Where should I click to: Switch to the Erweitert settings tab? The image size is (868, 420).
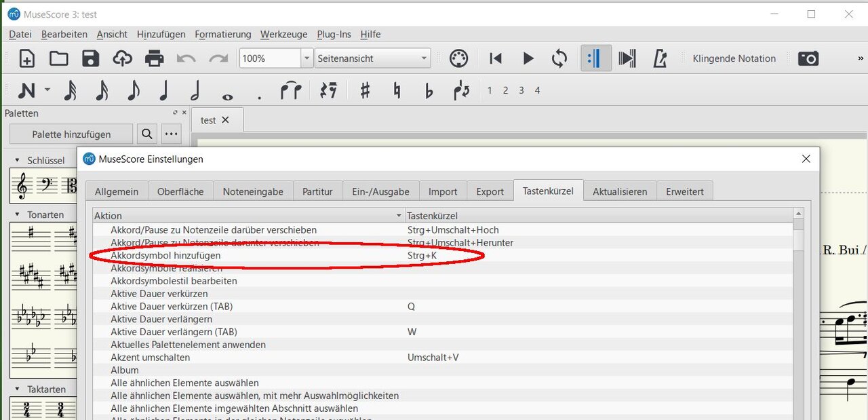coord(685,191)
